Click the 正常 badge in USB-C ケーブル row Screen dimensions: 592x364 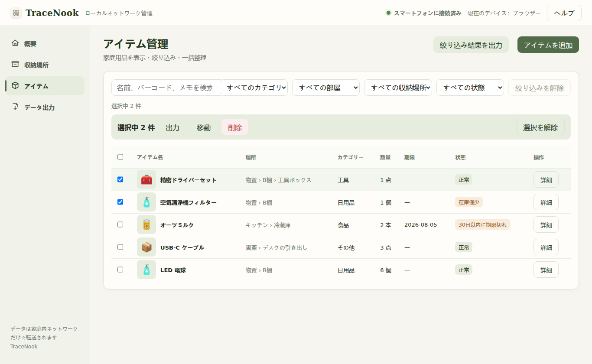click(x=464, y=247)
